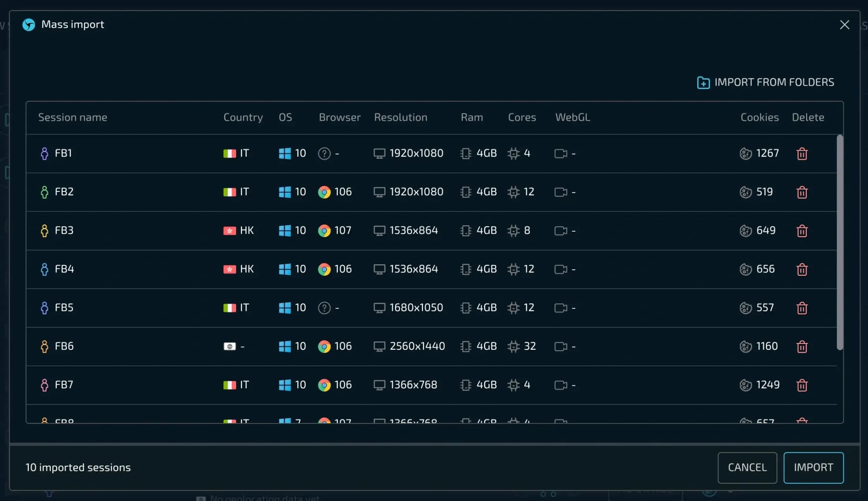Click the trash icon for FB3
Viewport: 868px width, 501px height.
(x=801, y=231)
